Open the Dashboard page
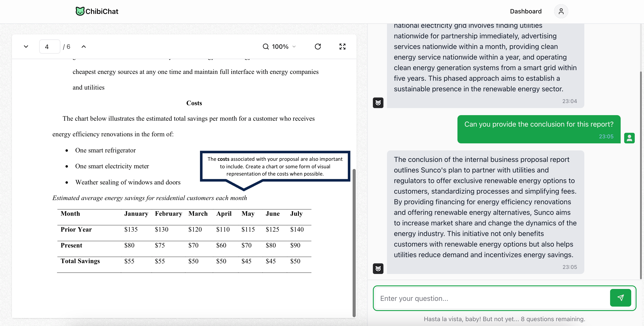Screen dimensions: 644x326 click(x=526, y=11)
